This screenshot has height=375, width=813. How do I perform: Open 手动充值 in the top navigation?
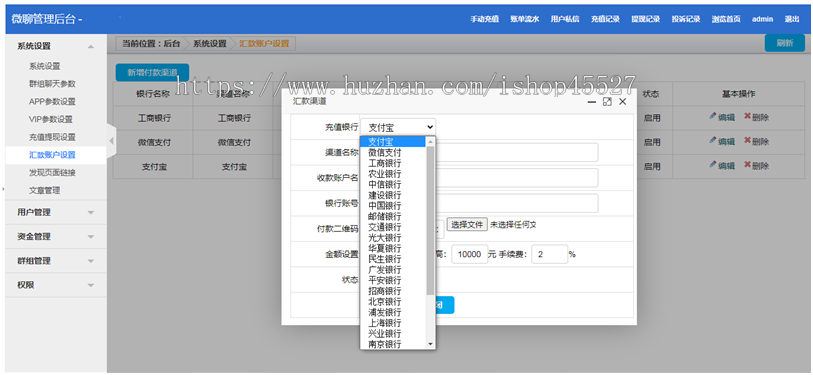pos(484,19)
